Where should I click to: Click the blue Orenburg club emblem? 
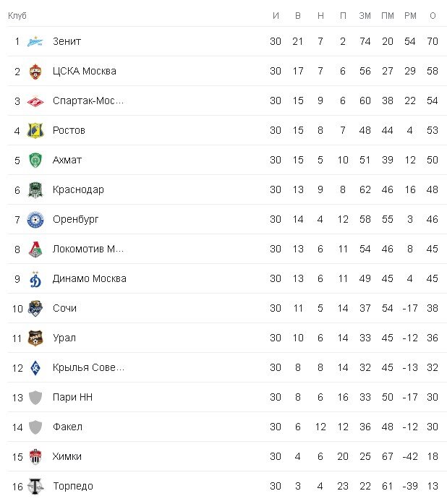pyautogui.click(x=35, y=220)
